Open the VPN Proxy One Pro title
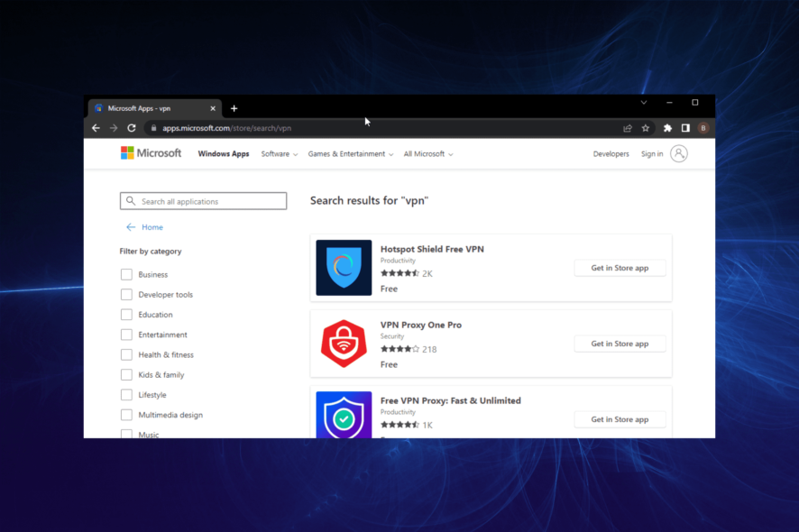799x532 pixels. click(x=421, y=326)
